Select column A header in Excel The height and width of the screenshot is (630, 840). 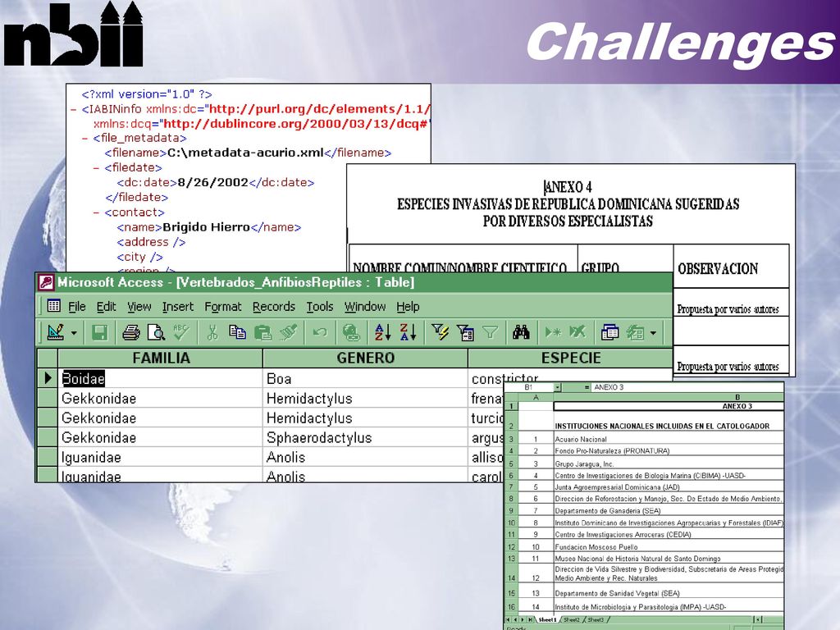(x=536, y=398)
